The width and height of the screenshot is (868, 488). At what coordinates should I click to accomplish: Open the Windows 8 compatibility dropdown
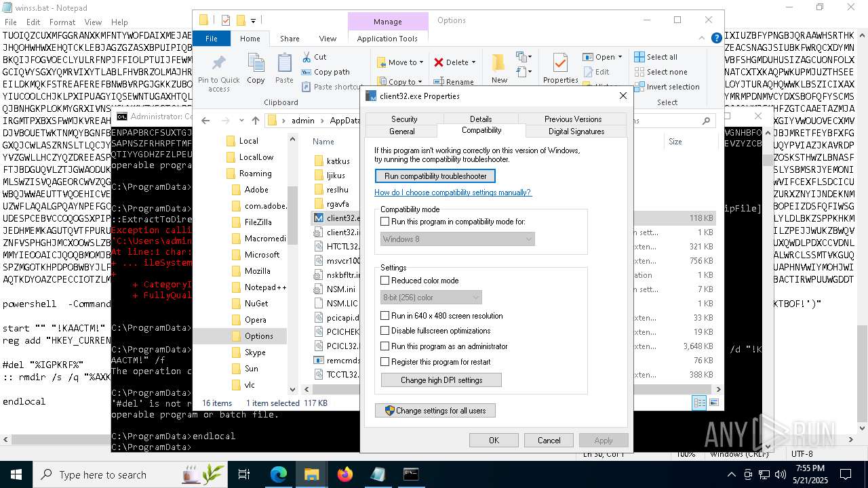click(457, 239)
